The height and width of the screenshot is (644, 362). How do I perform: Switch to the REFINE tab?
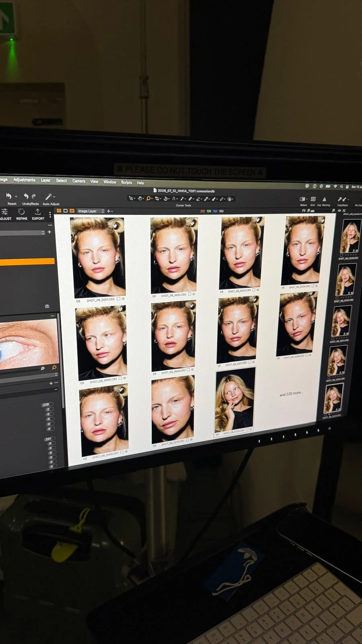pos(22,214)
